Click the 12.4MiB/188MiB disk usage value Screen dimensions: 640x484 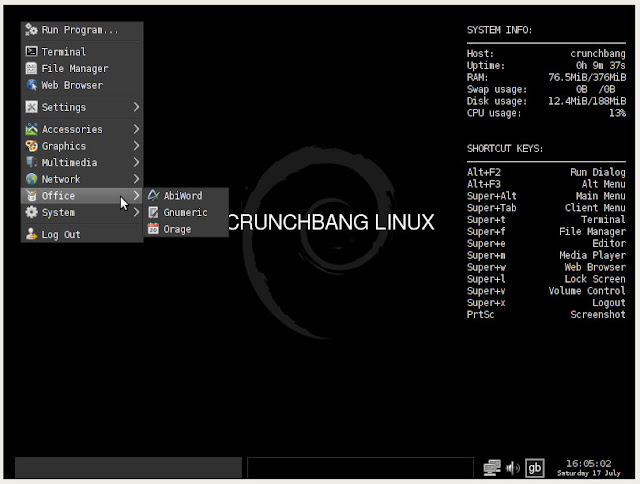[x=587, y=101]
